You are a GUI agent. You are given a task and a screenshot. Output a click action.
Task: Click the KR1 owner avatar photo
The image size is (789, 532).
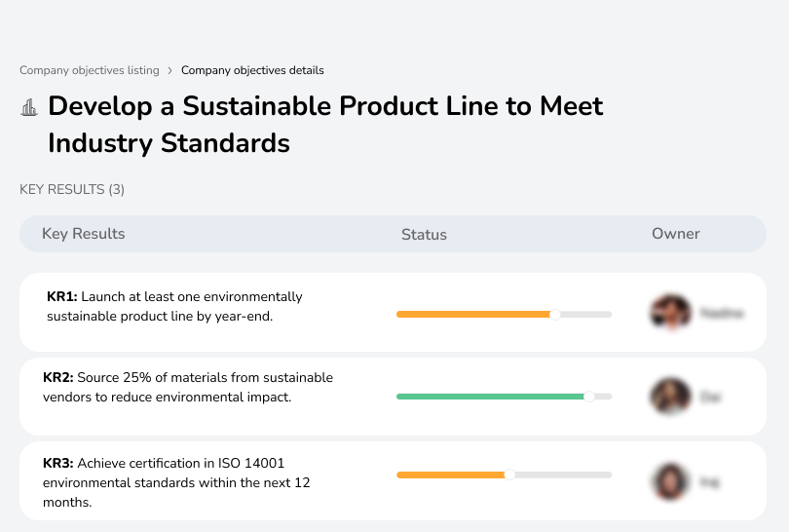(x=671, y=312)
